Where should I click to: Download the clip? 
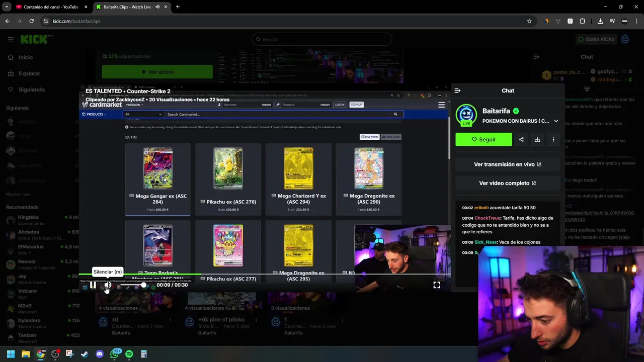(537, 139)
